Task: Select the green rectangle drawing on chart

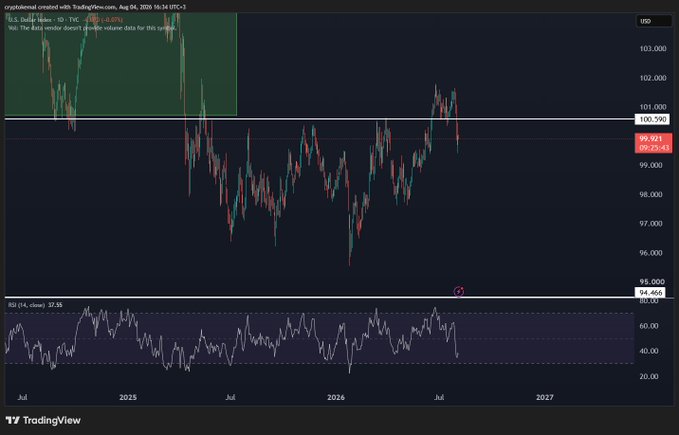Action: (121, 64)
